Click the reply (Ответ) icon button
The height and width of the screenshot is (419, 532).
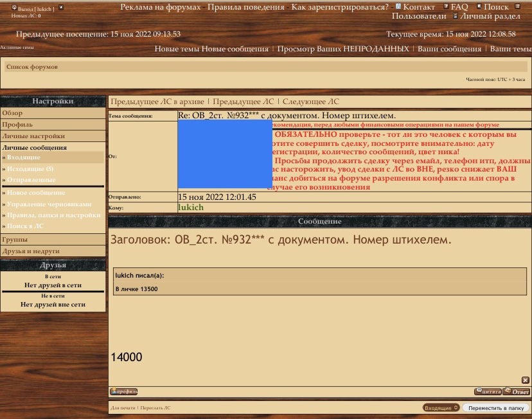coord(517,391)
